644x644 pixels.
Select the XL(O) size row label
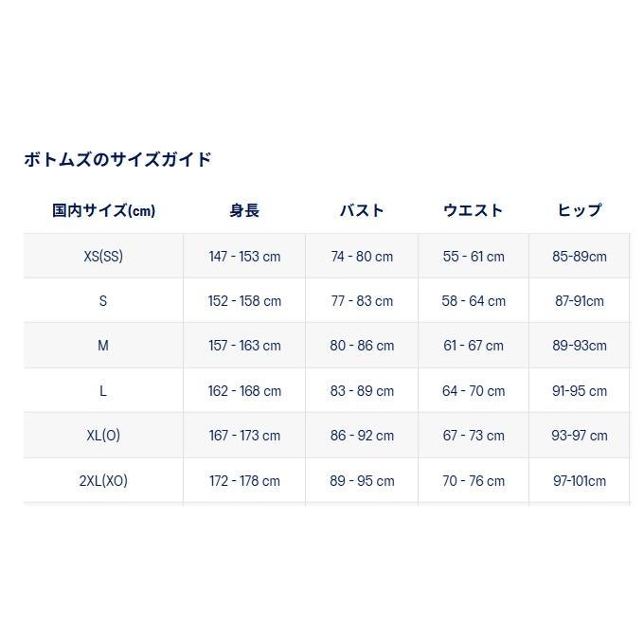click(103, 436)
